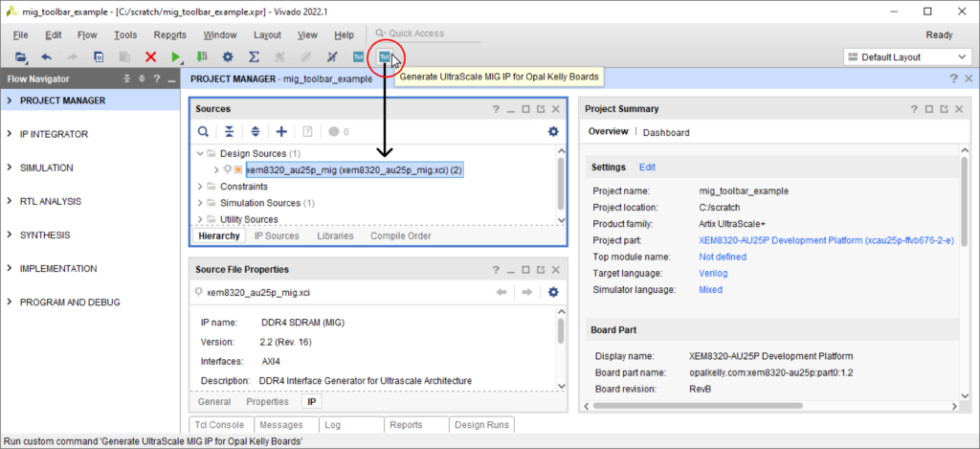Open the Window menu
Screen dimensions: 980x449
pos(220,35)
